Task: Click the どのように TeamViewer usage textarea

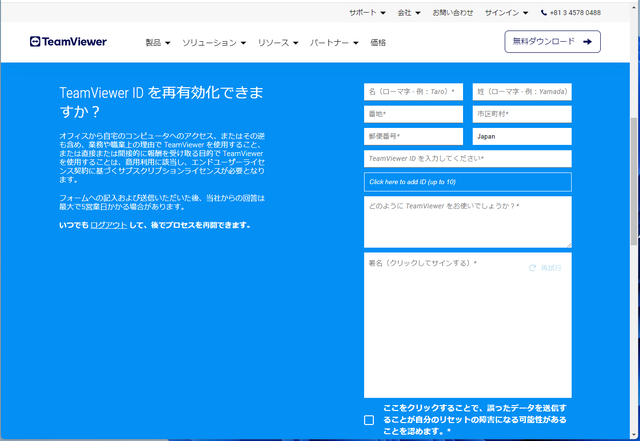Action: [468, 222]
